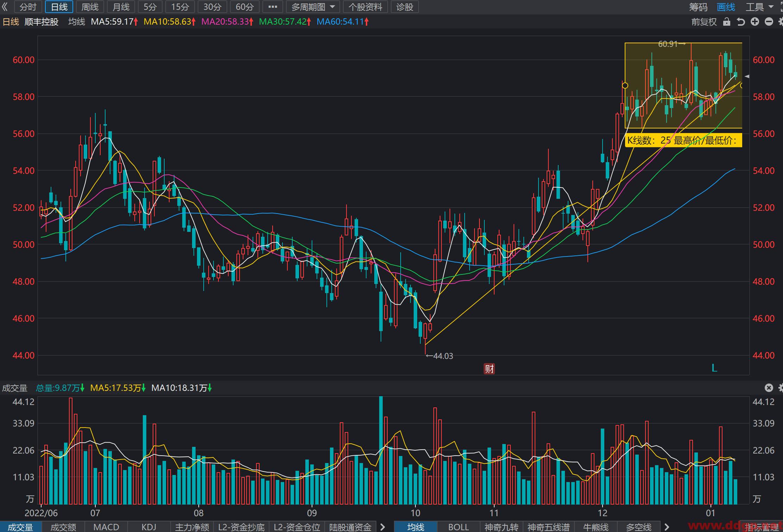783x532 pixels.
Task: Open volume panel settings gear icon
Action: pyautogui.click(x=781, y=388)
